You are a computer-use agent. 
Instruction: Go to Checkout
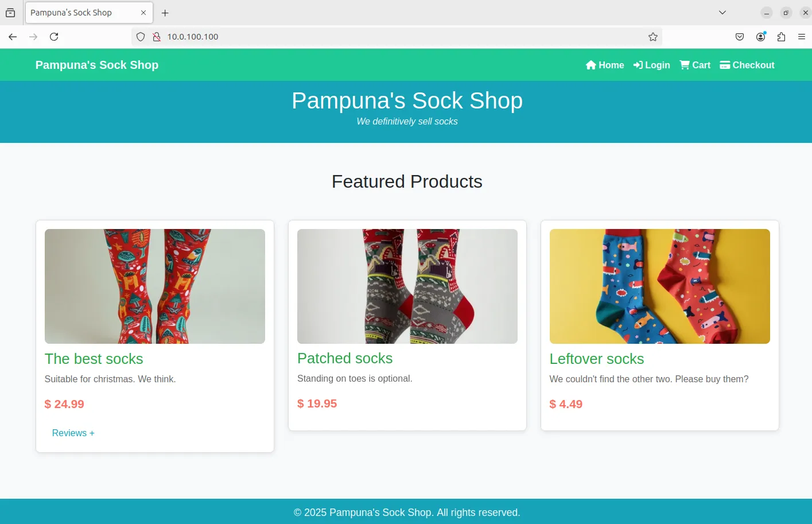coord(747,65)
